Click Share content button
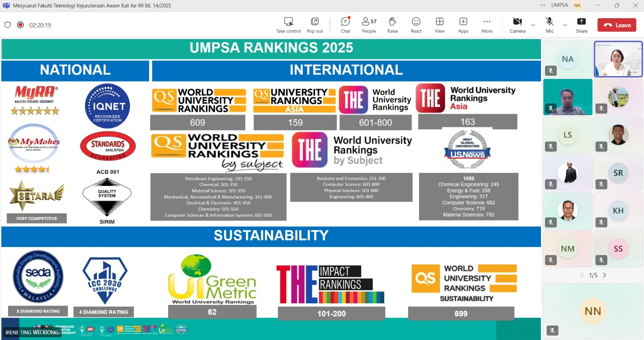 pyautogui.click(x=581, y=25)
